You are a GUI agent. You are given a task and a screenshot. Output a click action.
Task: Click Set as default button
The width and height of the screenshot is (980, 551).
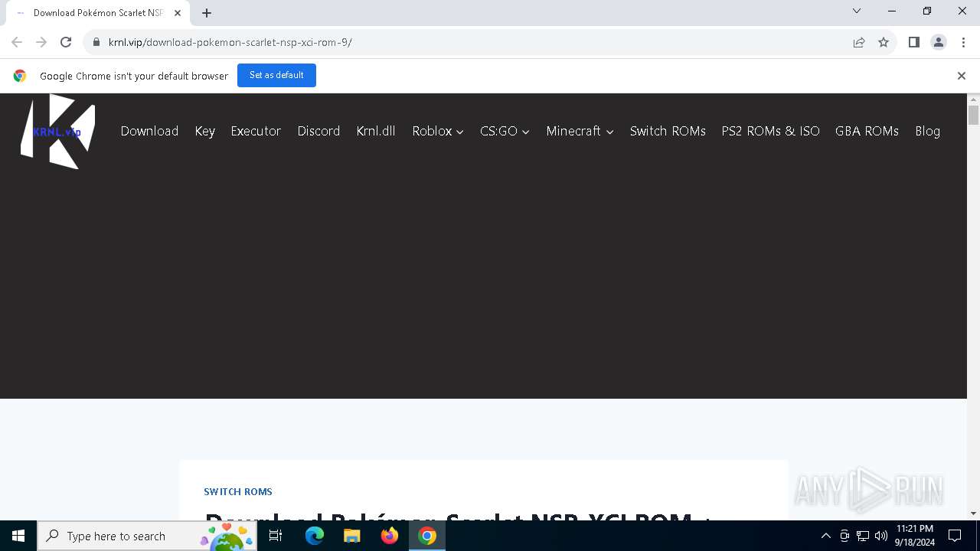(x=276, y=75)
